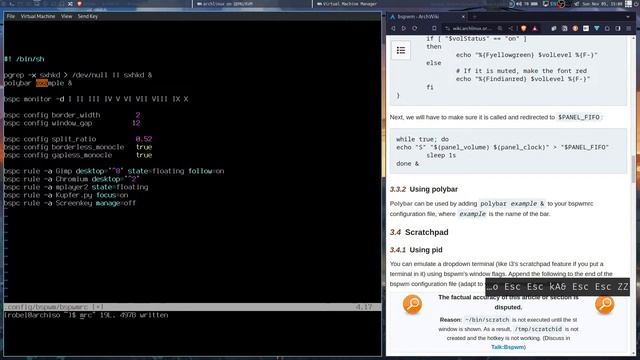The image size is (640, 360).
Task: Open the Talk:Bspwm discussion link
Action: (x=508, y=347)
